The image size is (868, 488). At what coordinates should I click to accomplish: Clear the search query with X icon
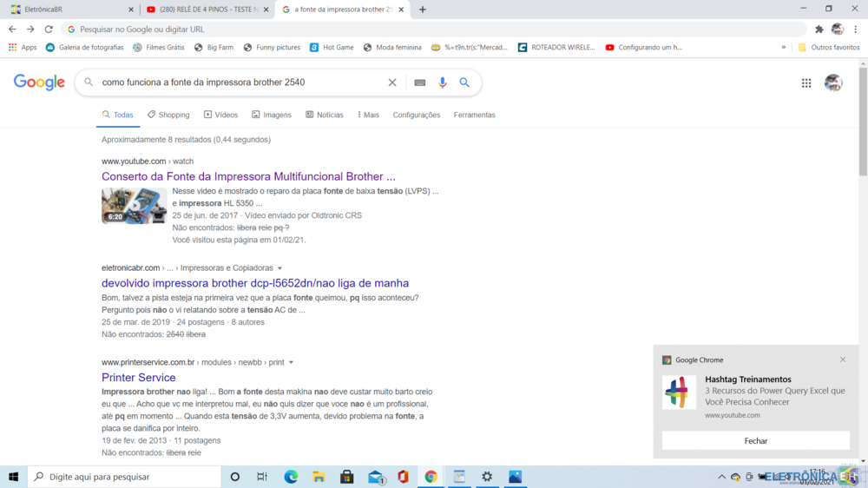(392, 82)
